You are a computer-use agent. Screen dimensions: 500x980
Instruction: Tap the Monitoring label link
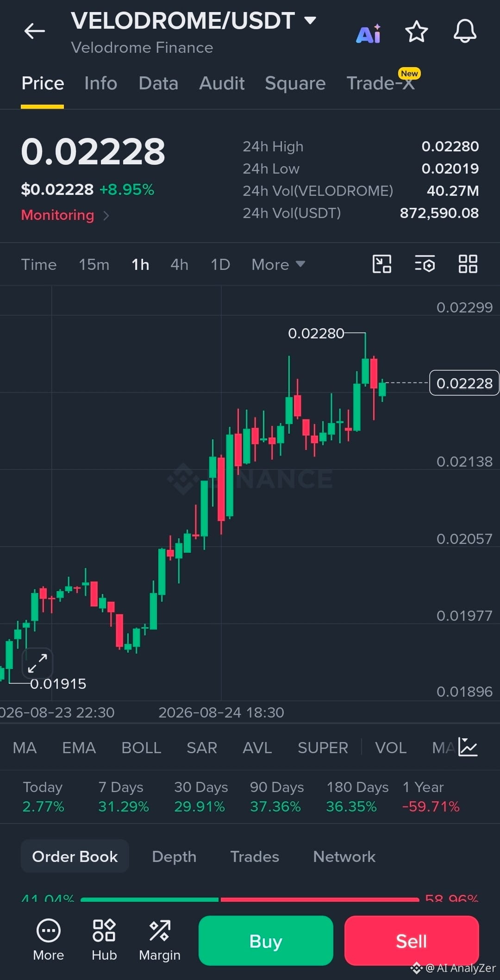[57, 215]
